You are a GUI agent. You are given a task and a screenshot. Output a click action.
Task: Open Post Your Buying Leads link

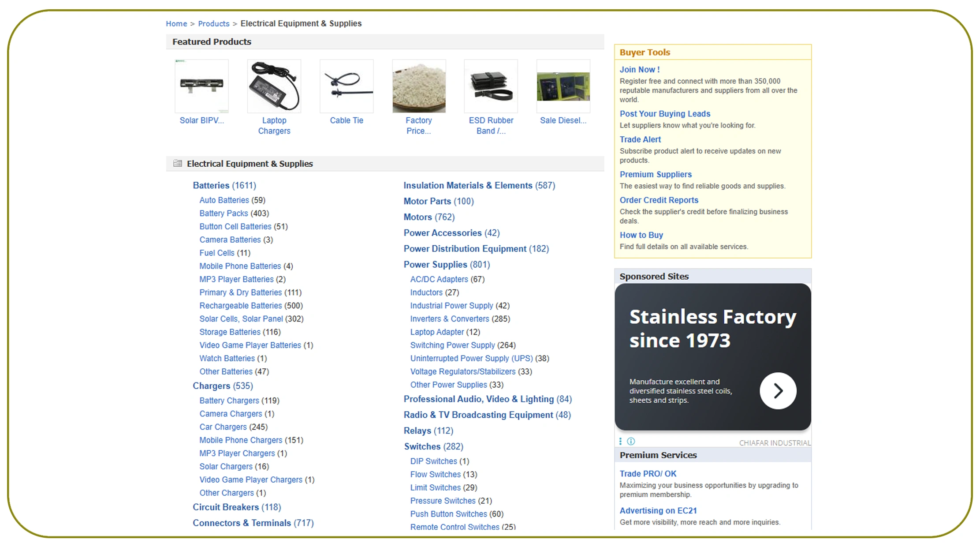664,114
